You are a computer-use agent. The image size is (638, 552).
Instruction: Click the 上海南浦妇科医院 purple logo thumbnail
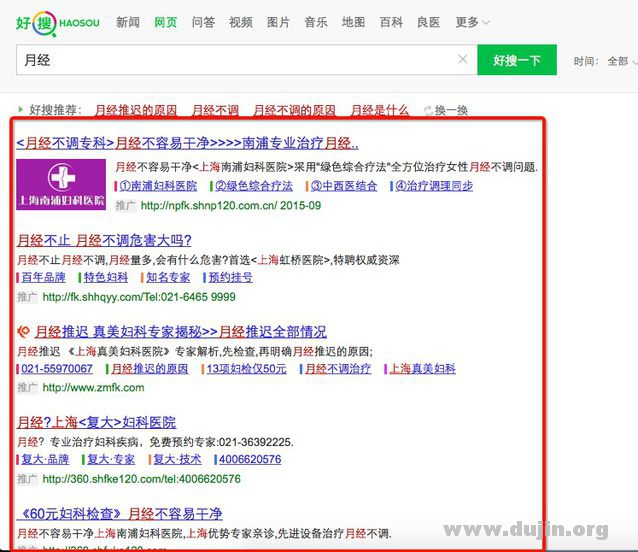[61, 184]
